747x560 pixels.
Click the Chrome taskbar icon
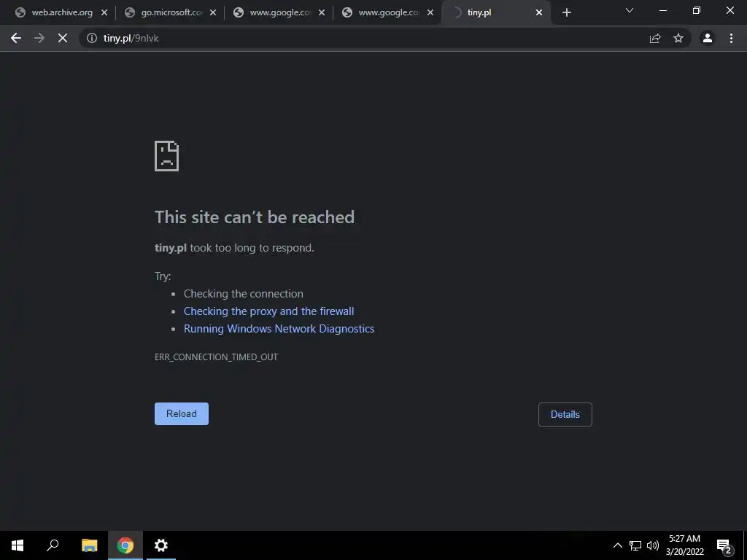[125, 545]
